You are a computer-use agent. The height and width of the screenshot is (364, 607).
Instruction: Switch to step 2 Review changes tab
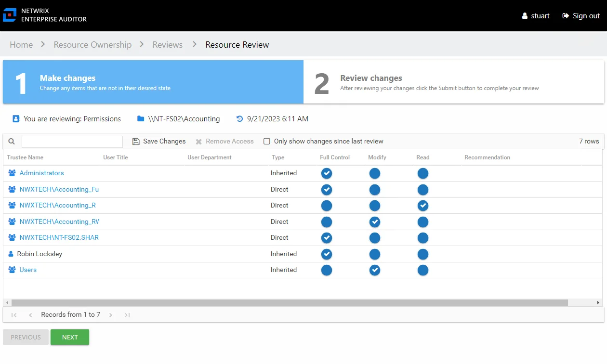tap(454, 82)
